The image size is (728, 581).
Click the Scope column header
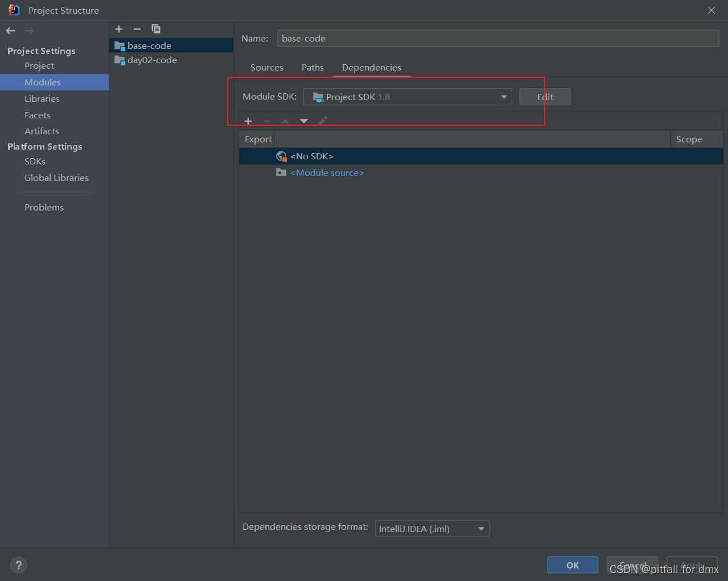pyautogui.click(x=697, y=139)
